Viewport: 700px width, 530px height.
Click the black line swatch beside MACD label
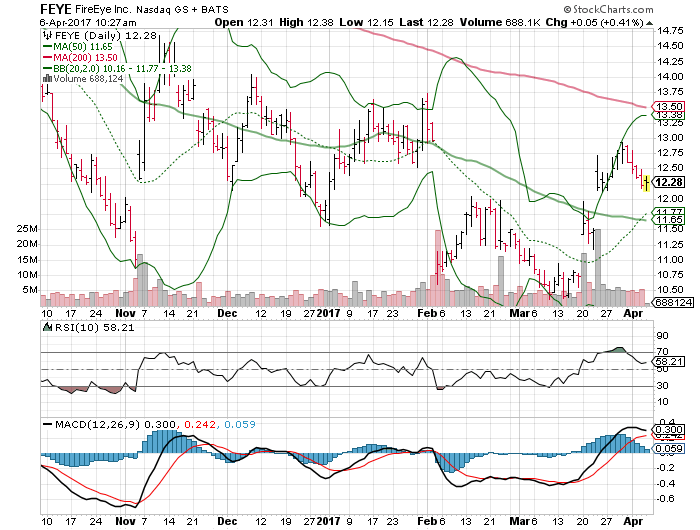47,425
